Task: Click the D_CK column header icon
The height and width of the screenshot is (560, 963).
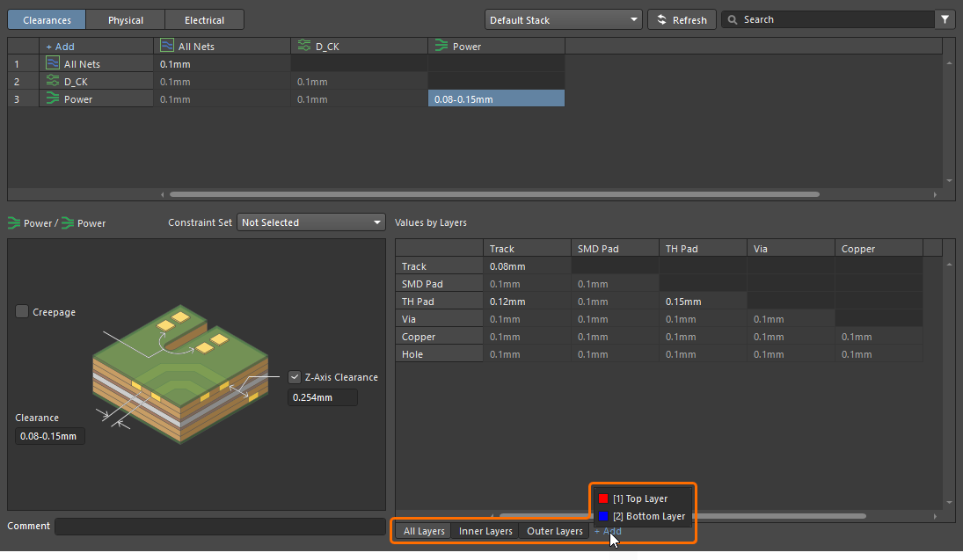Action: pyautogui.click(x=304, y=46)
